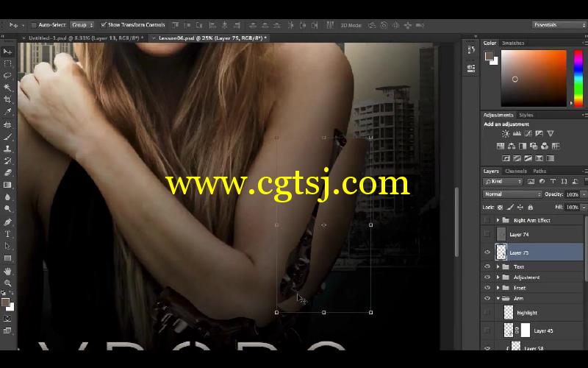Expand the Text group
Screen dimensions: 588x368
click(498, 266)
